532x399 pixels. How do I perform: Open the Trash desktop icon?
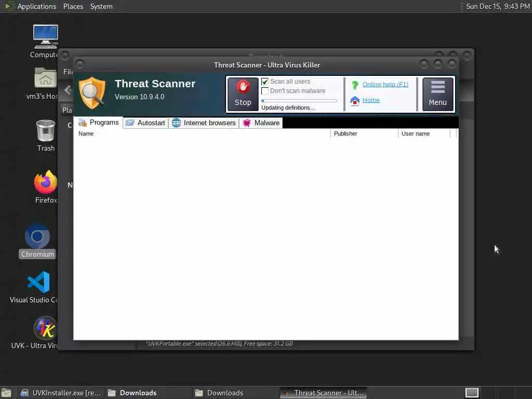(46, 130)
